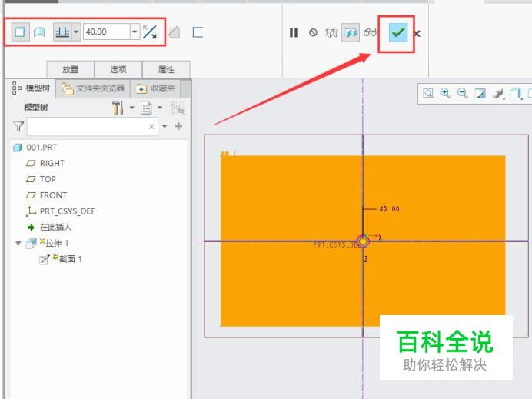532x399 pixels.
Task: Toggle remove material option
Action: coord(174,32)
